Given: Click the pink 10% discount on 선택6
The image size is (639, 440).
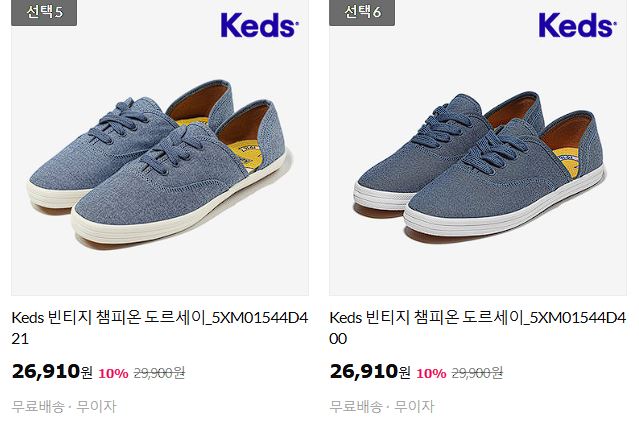Looking at the screenshot, I should pyautogui.click(x=431, y=373).
